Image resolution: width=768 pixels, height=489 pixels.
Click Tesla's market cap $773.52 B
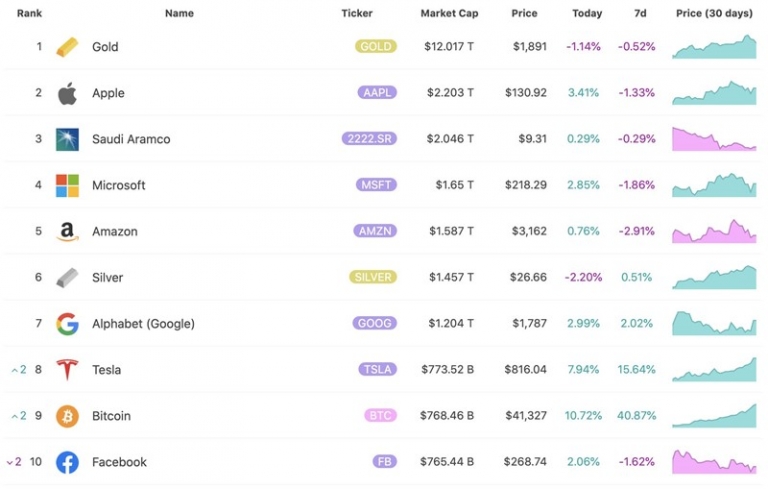[447, 369]
